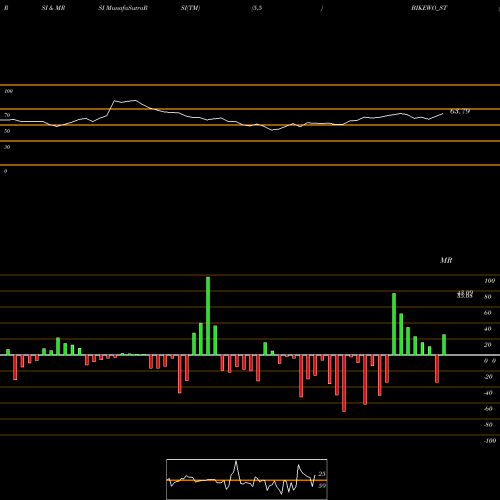Click the 'SI MunafaSutraR' header text
The width and height of the screenshot is (500, 500).
(x=123, y=8)
